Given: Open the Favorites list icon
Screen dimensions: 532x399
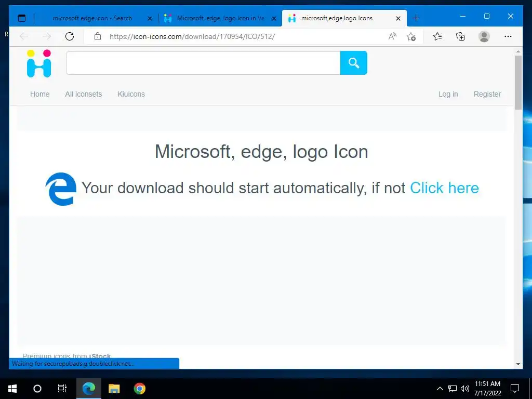Looking at the screenshot, I should 437,36.
